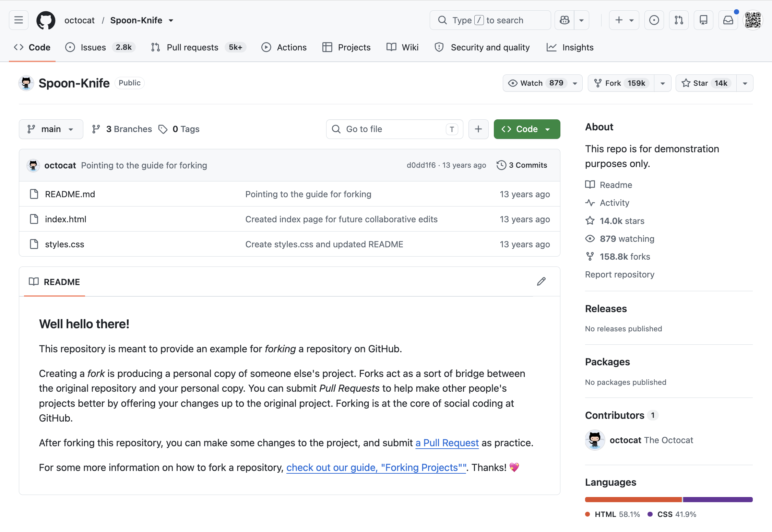Focus the 'Type / to search' field
This screenshot has width=772, height=532.
tap(490, 20)
